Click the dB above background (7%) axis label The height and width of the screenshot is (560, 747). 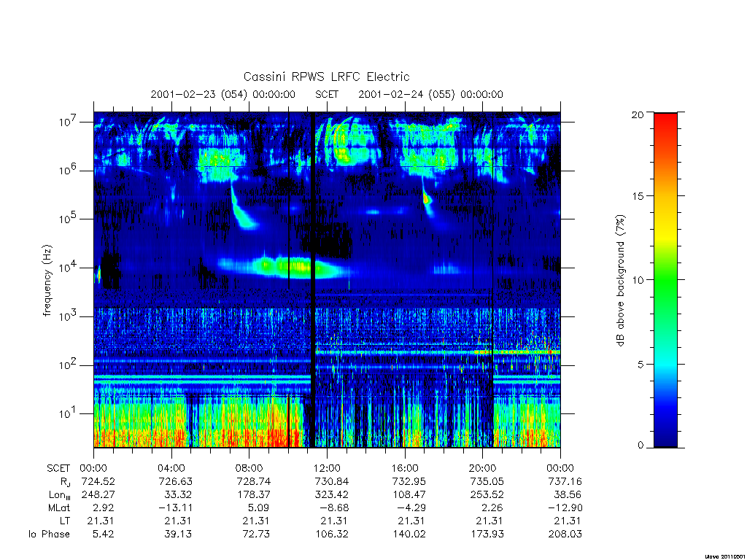[620, 280]
